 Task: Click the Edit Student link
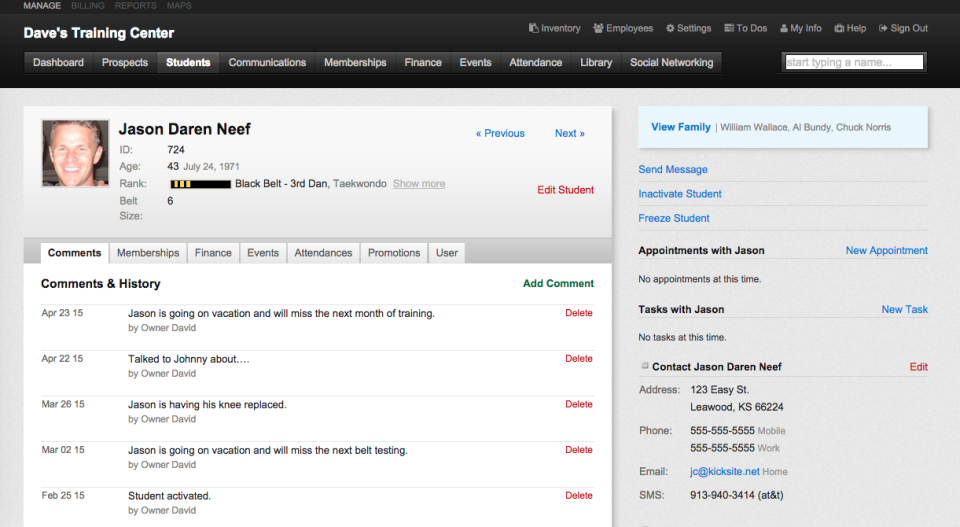point(566,190)
